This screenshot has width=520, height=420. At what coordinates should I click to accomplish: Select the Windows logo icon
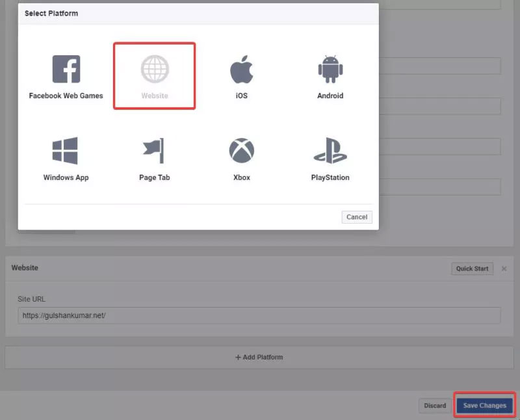pyautogui.click(x=66, y=151)
